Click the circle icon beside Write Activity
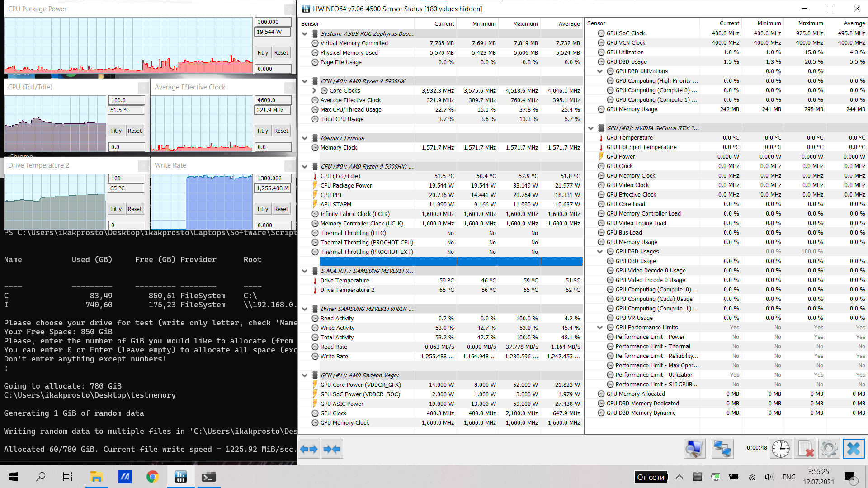The width and height of the screenshot is (868, 488). point(315,328)
